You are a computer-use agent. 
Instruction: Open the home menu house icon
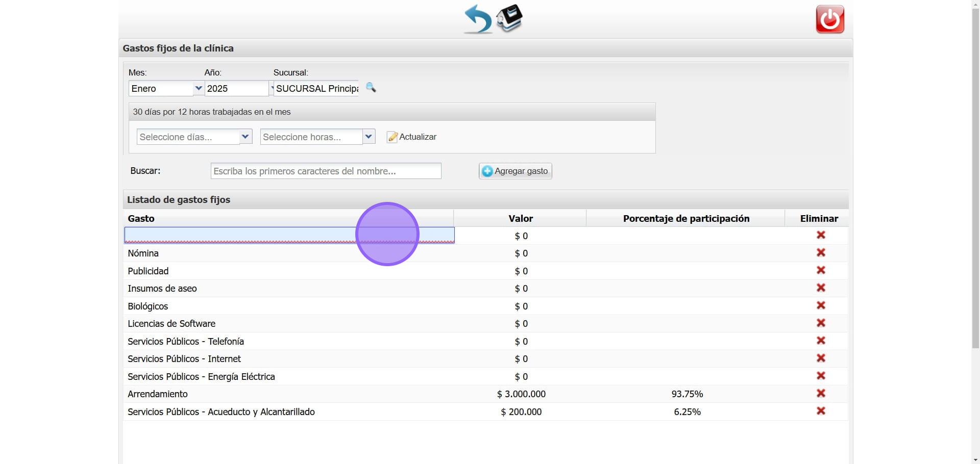click(x=509, y=18)
